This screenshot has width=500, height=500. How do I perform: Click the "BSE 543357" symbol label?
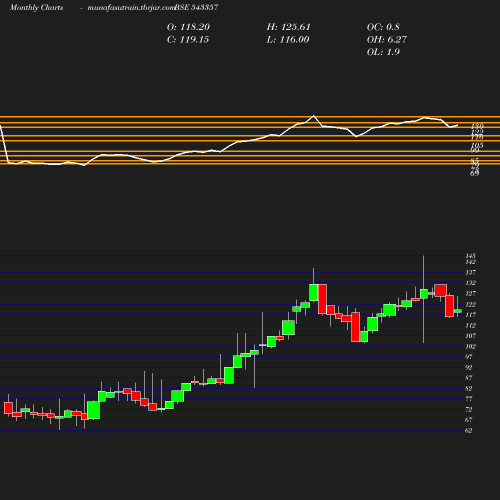(196, 7)
